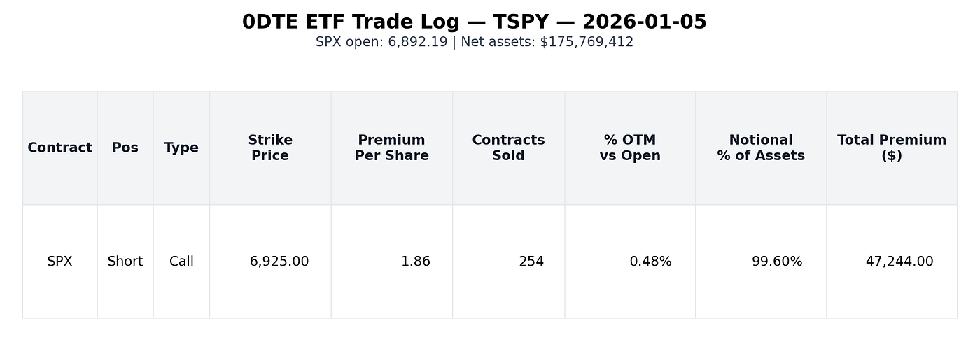This screenshot has width=980, height=349.
Task: Click the SPX open and net assets subtitle
Action: tap(474, 42)
